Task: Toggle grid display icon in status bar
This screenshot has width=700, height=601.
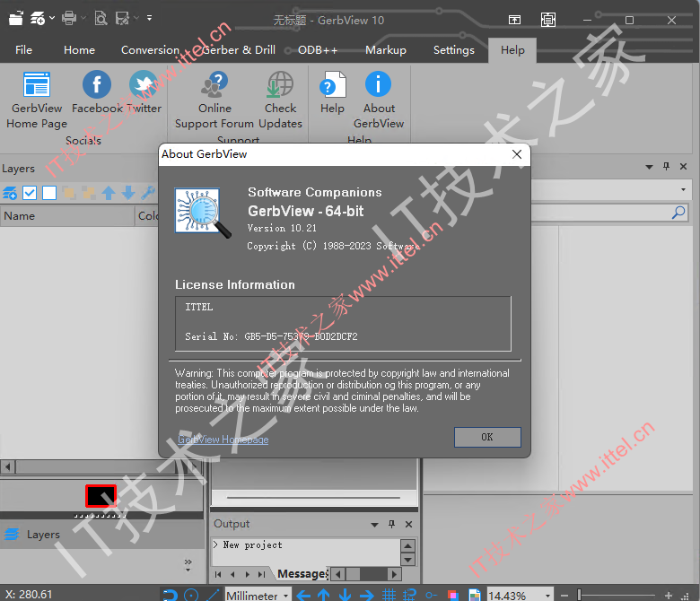Action: pyautogui.click(x=389, y=595)
